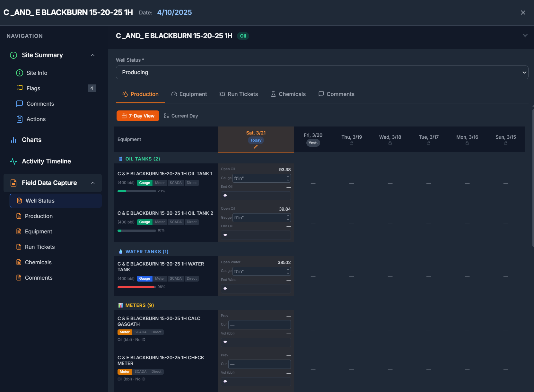The width and height of the screenshot is (534, 392).
Task: Click the pencil edit icon under Today
Action: (256, 147)
